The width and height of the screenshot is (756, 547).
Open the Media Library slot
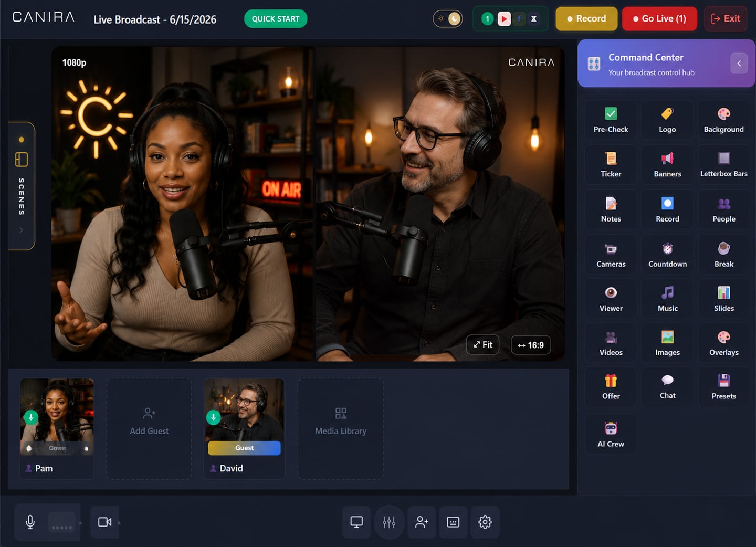click(341, 428)
